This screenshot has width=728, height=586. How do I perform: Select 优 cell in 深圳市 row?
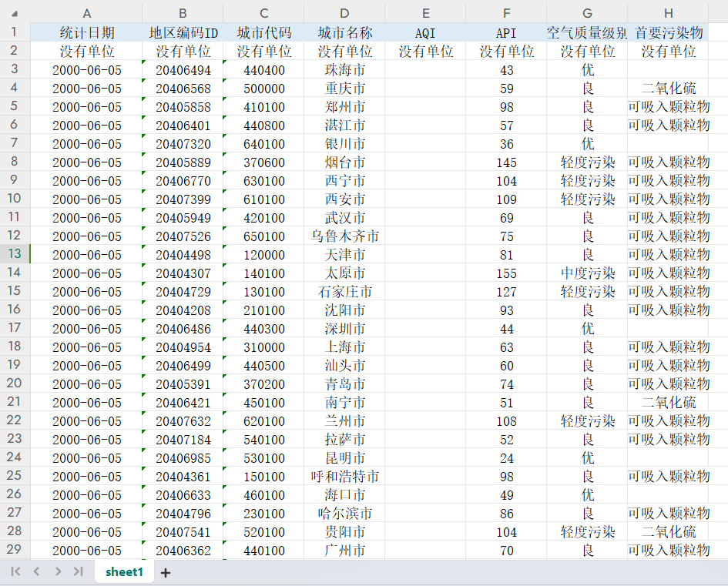pos(587,328)
